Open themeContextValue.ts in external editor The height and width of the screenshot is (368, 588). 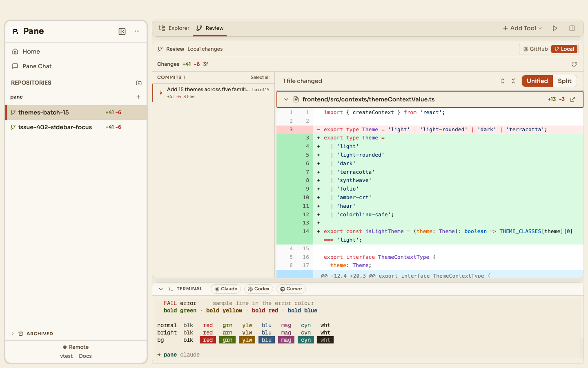click(x=572, y=99)
